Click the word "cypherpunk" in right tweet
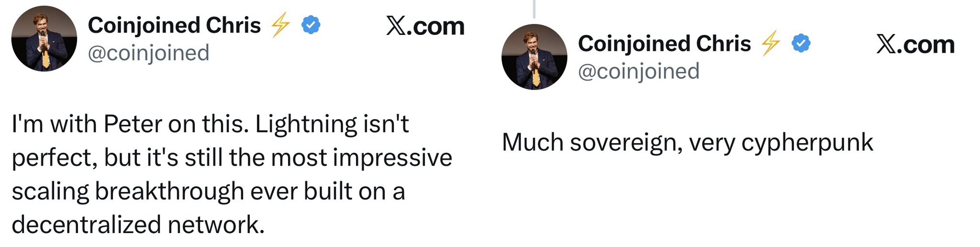The image size is (980, 247). pyautogui.click(x=807, y=143)
